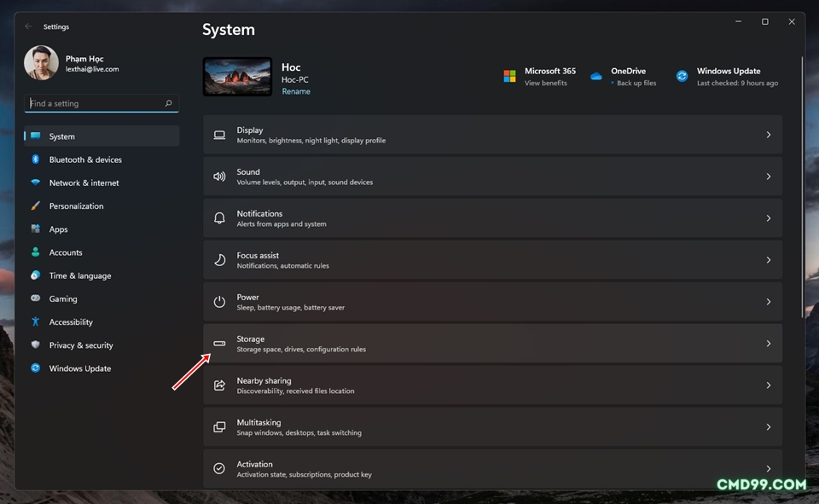819x504 pixels.
Task: Go back with the Settings arrow
Action: [29, 26]
